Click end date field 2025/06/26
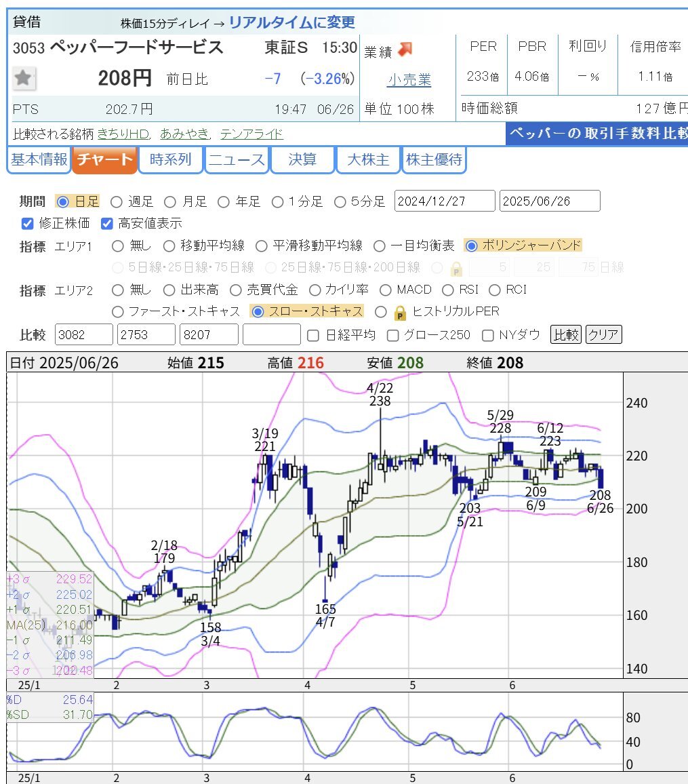Image resolution: width=688 pixels, height=784 pixels. 550,201
